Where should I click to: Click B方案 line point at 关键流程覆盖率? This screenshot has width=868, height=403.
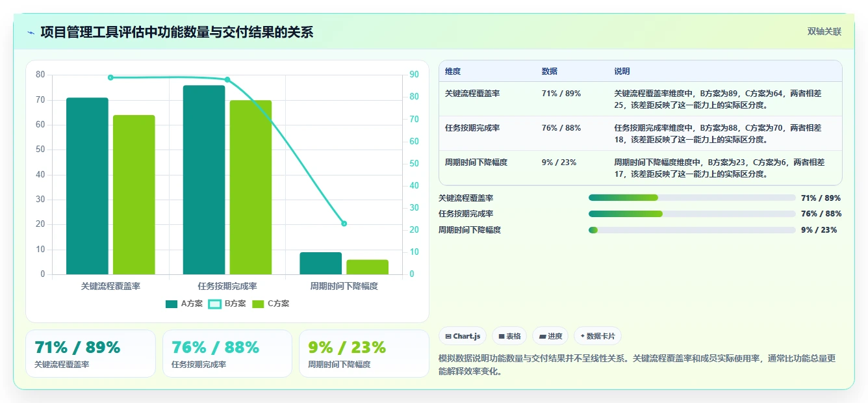[x=110, y=77]
